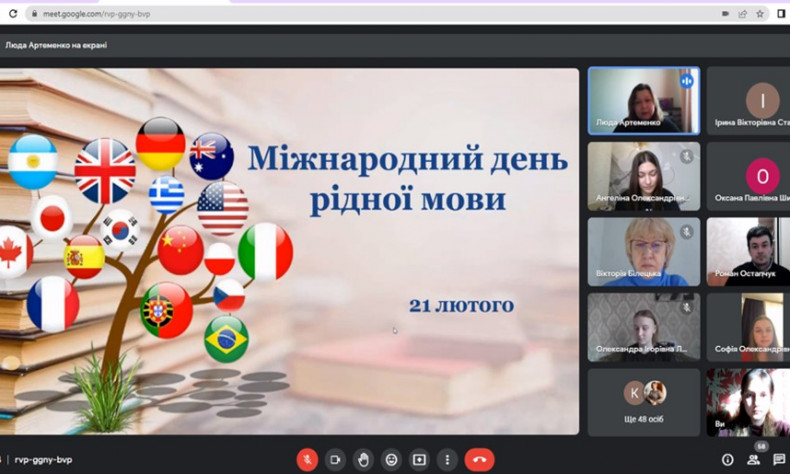Click the speaking indicator on Люда Артеменко tile
This screenshot has width=790, height=474.
tap(686, 81)
